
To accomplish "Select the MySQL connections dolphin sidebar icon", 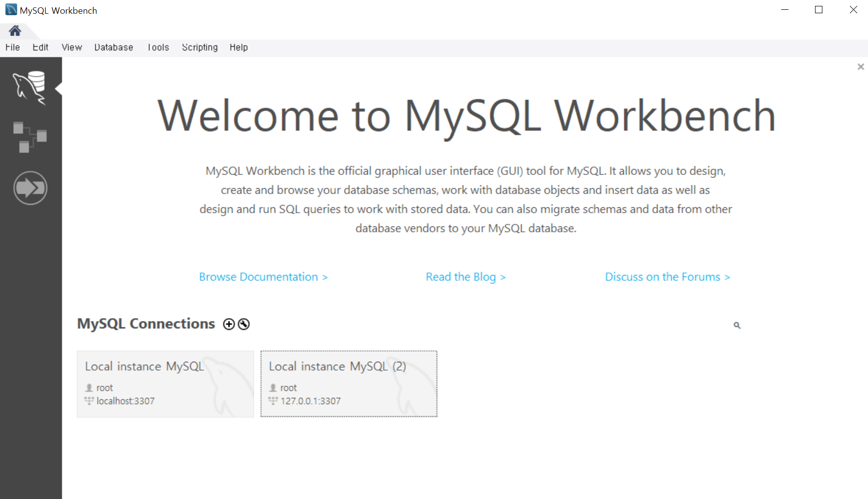I will click(x=30, y=87).
